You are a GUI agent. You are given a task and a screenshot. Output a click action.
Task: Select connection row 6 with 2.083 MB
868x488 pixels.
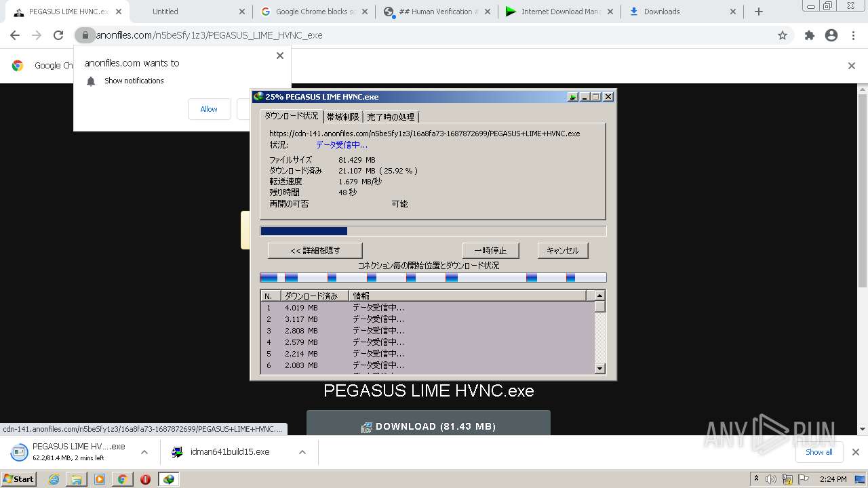(428, 365)
